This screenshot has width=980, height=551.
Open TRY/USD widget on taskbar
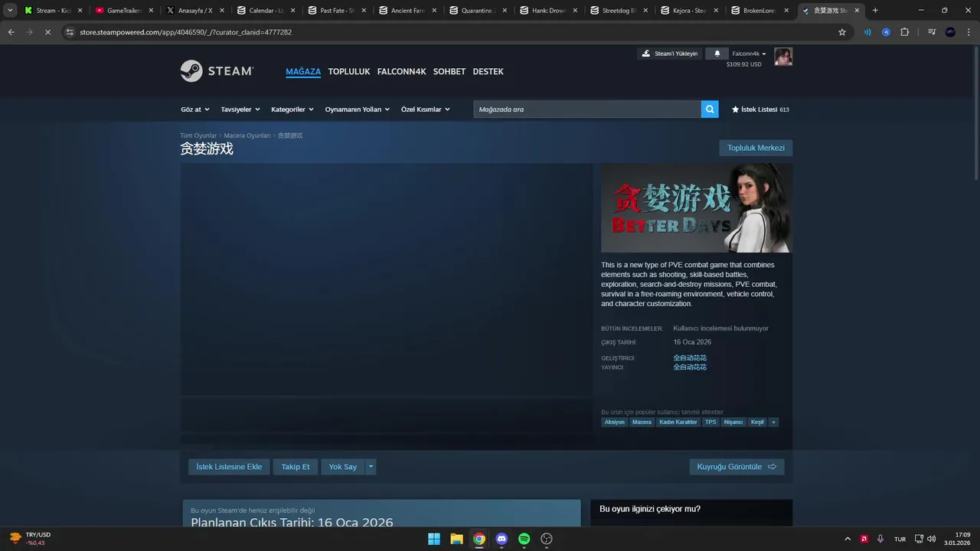coord(31,539)
